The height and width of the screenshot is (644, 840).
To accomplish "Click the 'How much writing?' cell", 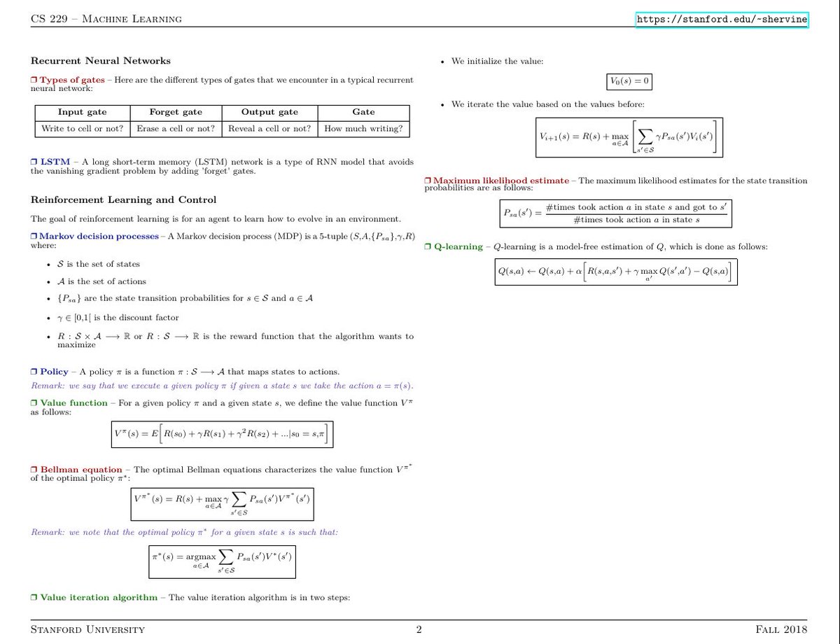I will click(363, 129).
